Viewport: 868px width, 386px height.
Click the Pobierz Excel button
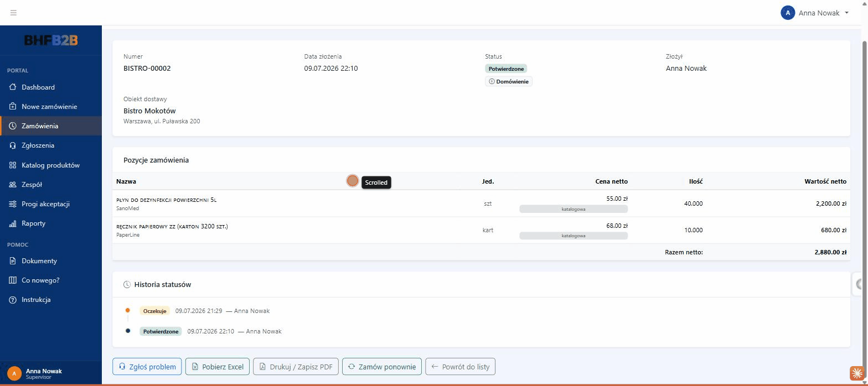218,367
